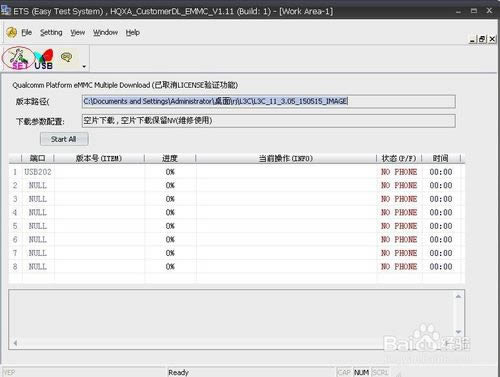
Task: Click the NO PHONE status in row 2
Action: tap(399, 185)
